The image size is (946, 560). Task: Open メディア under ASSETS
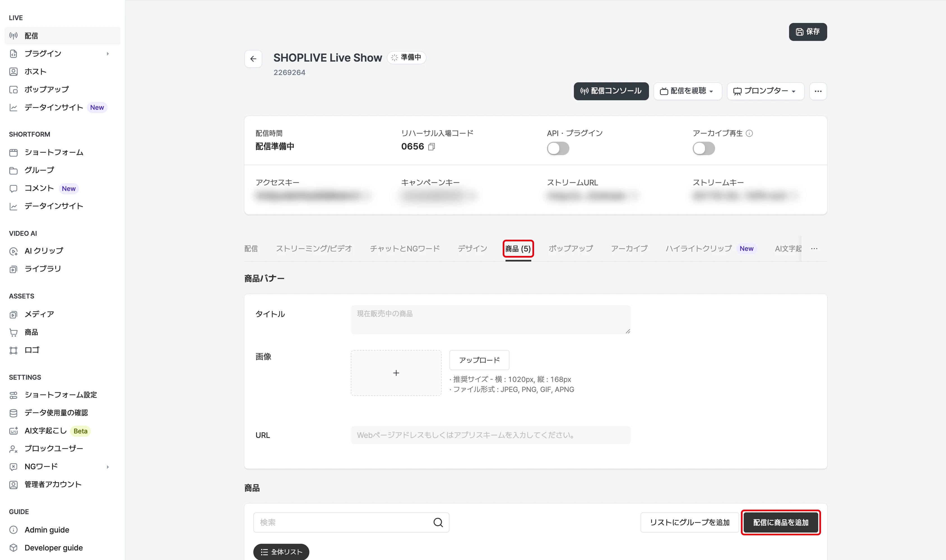pos(62,314)
